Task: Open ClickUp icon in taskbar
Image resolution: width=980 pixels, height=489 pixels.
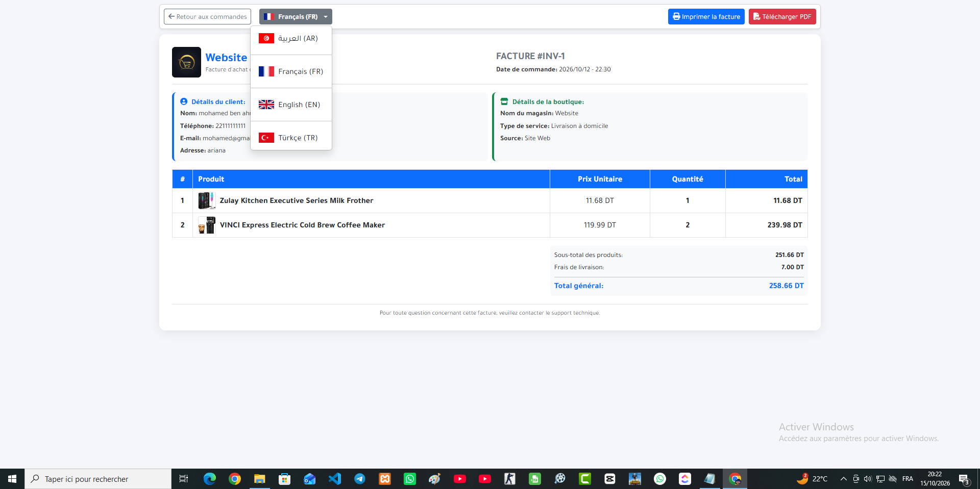Action: [685, 479]
